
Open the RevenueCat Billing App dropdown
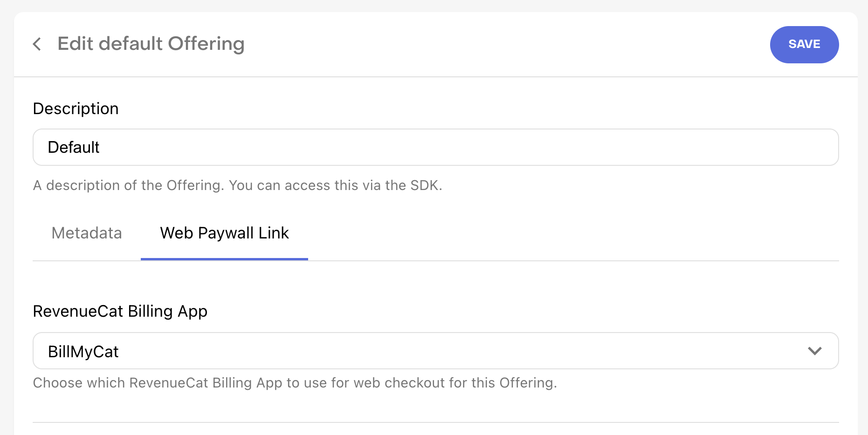(435, 351)
